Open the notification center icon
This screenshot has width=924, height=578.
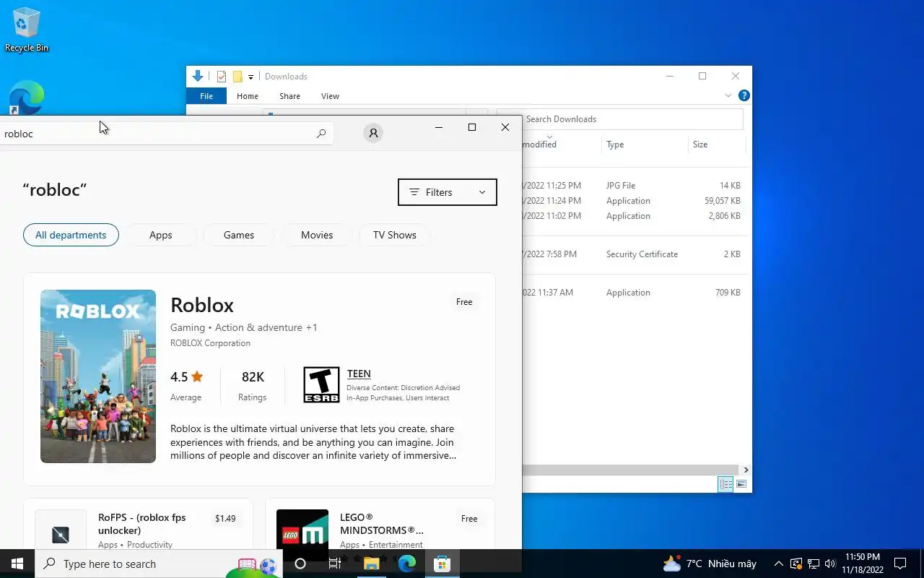900,564
